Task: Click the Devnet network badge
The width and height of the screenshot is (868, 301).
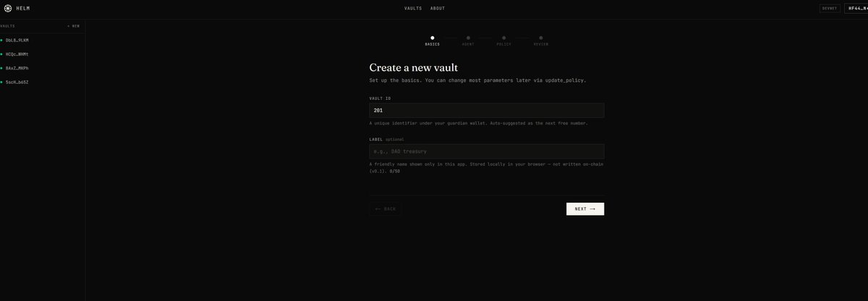Action: 830,8
